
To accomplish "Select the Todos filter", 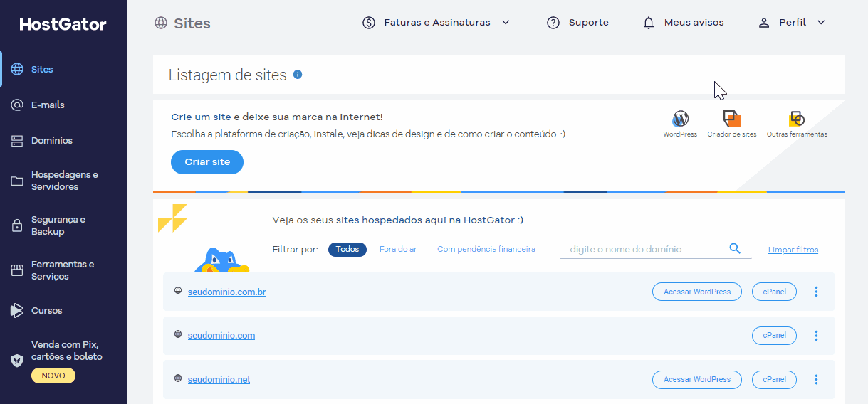I will pos(347,250).
